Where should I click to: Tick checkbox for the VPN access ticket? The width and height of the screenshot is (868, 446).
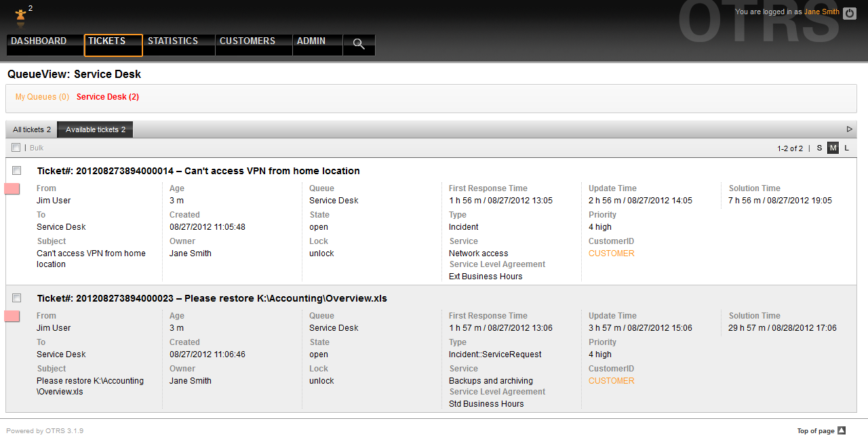click(17, 171)
